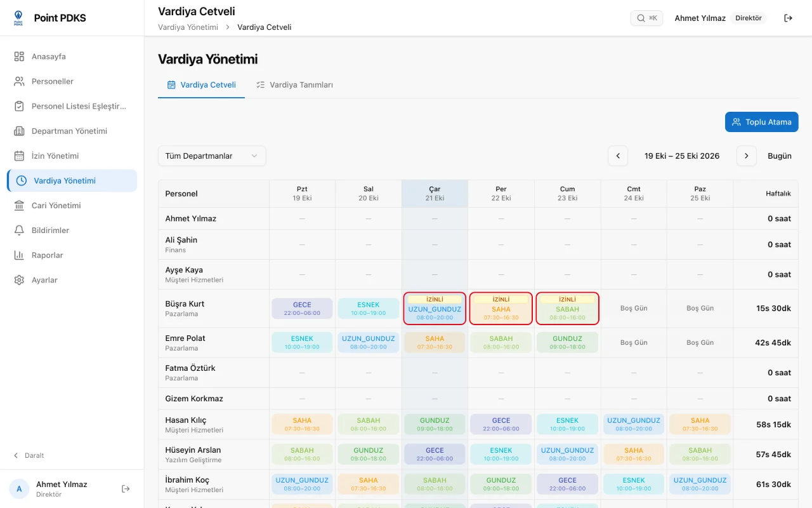Screen dimensions: 812x508
Task: Click Hüseyin Arslan's GECE Wednesday shift
Action: click(x=435, y=454)
